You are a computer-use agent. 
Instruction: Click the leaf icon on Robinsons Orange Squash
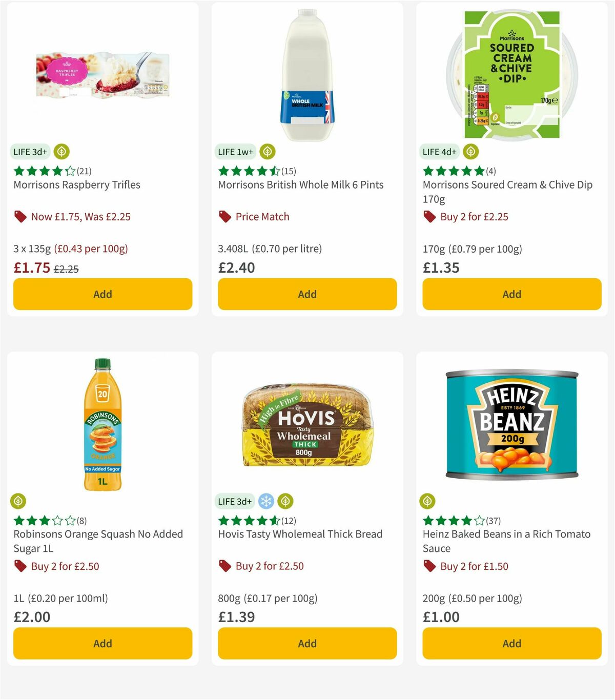pos(19,501)
